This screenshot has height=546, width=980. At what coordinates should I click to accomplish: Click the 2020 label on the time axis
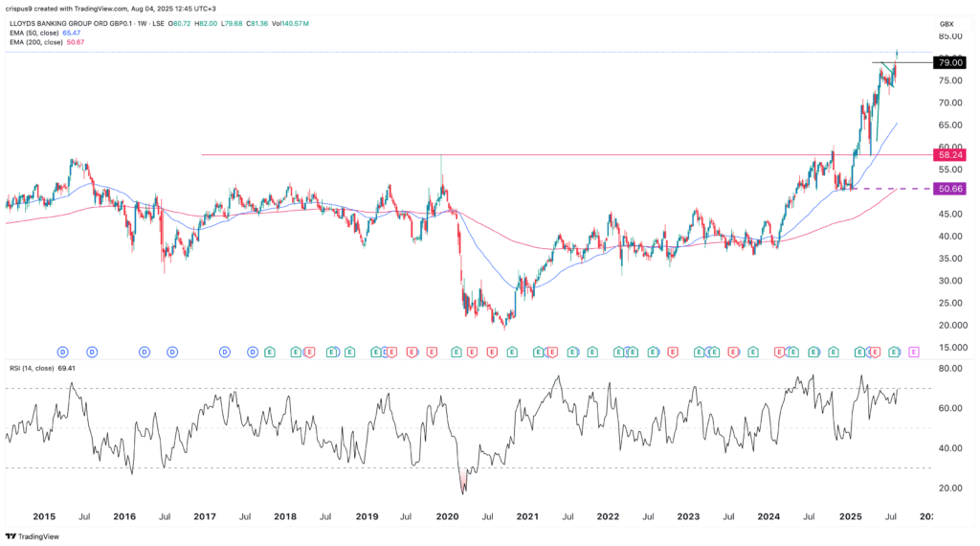click(x=447, y=515)
